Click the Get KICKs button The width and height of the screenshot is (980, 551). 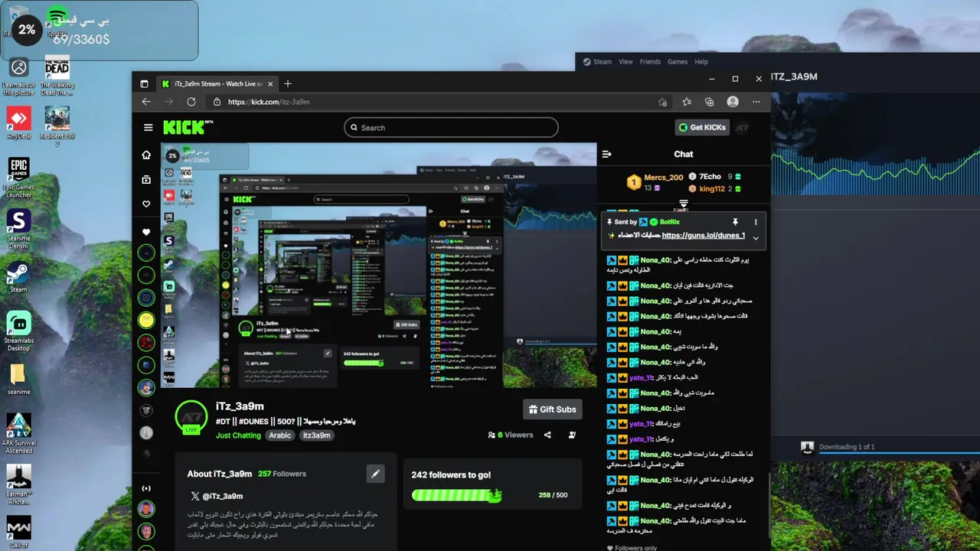click(x=702, y=127)
